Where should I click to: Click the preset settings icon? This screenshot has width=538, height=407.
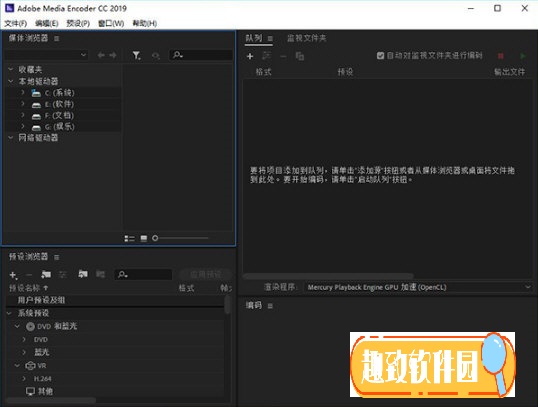[62, 274]
